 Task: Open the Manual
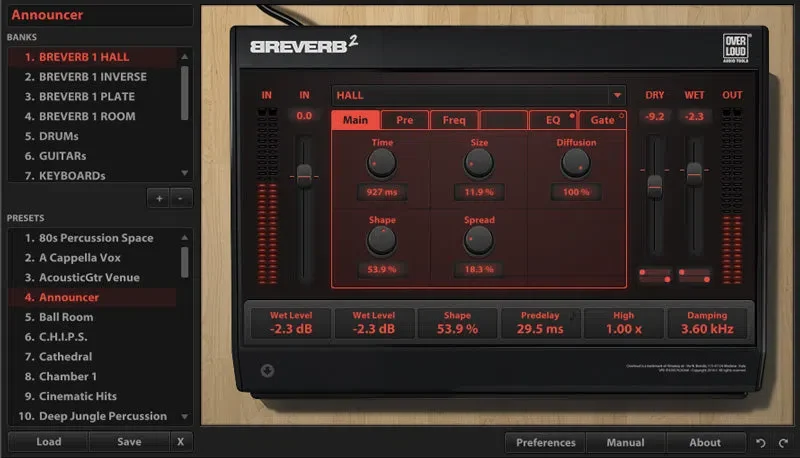[626, 443]
